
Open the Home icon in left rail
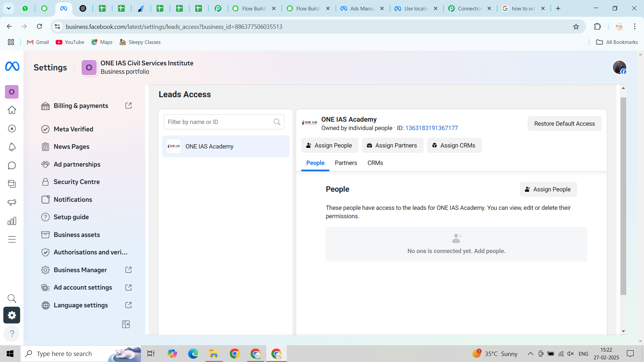point(12,110)
